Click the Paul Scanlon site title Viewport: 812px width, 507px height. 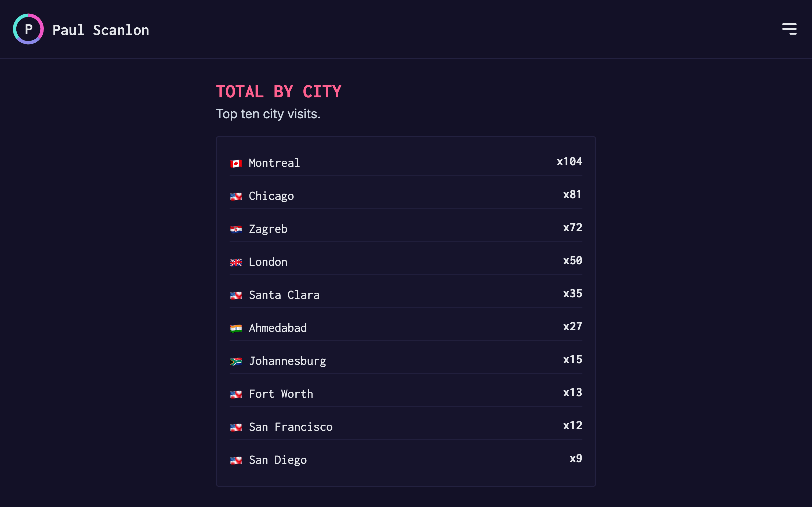pyautogui.click(x=101, y=30)
